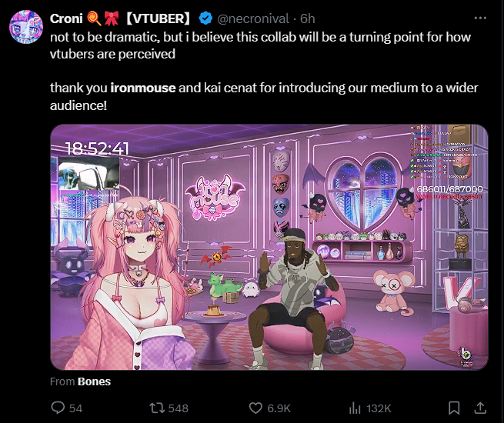This screenshot has width=504, height=423.
Task: View analytics via bar chart icon
Action: pos(355,408)
